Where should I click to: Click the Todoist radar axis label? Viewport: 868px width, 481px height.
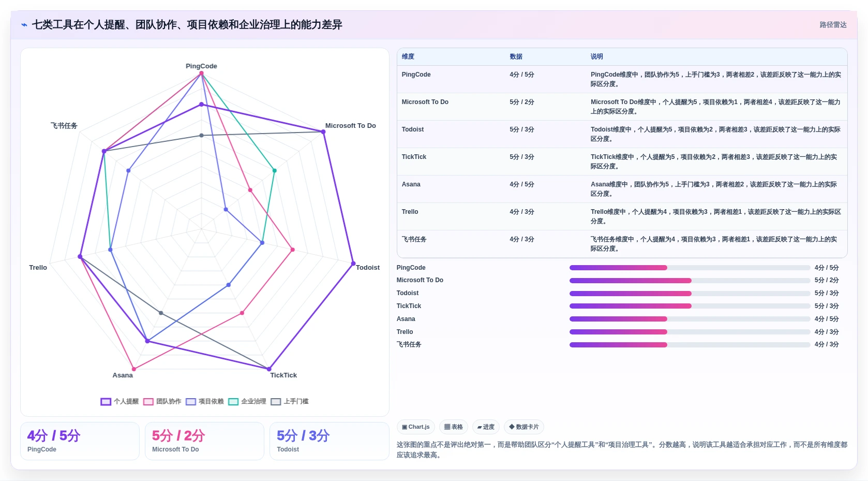pos(368,268)
